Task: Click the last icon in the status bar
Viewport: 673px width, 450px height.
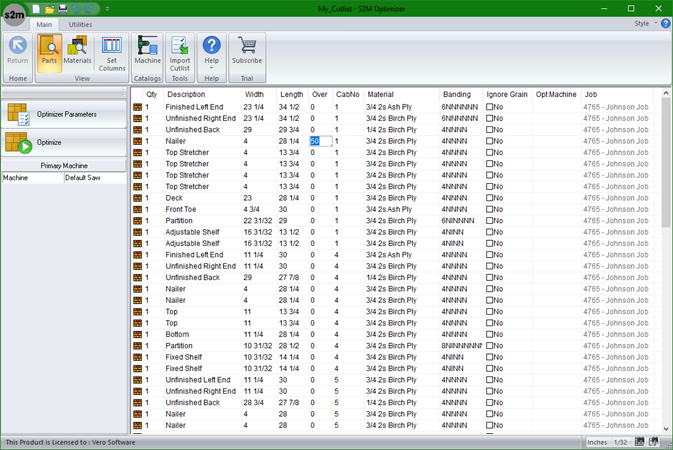Action: coord(654,442)
